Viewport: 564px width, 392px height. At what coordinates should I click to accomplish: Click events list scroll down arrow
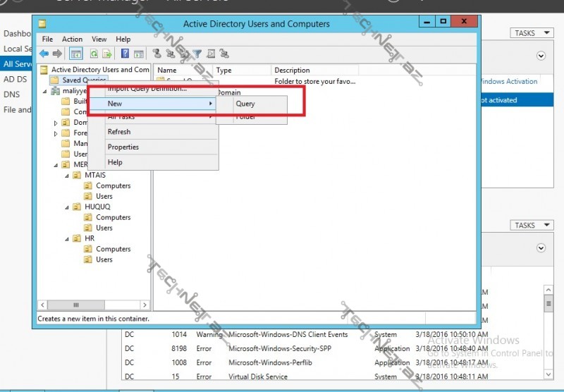tap(548, 374)
